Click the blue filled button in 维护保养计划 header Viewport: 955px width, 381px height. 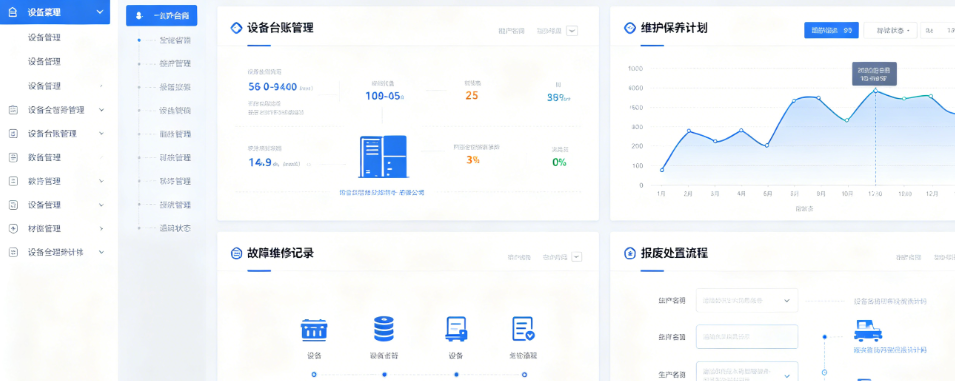[x=831, y=30]
